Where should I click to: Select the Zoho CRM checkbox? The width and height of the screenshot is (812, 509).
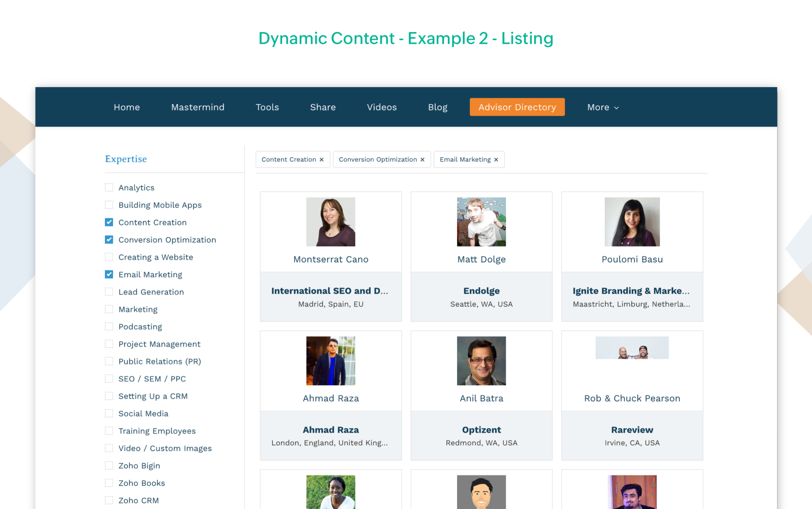(109, 500)
